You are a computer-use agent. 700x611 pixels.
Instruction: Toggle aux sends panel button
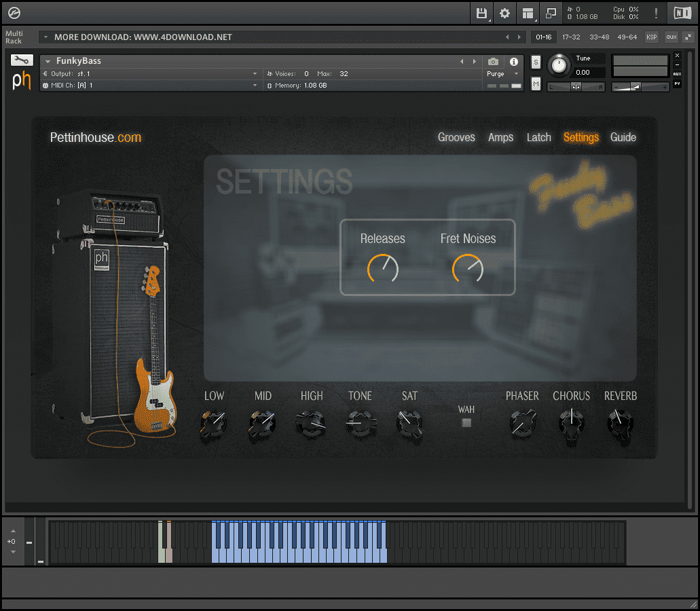pos(671,37)
